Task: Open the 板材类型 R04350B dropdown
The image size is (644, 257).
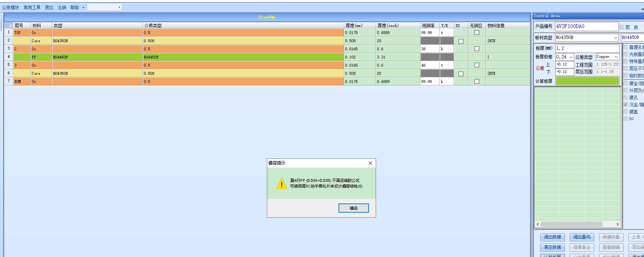Action: tap(616, 38)
